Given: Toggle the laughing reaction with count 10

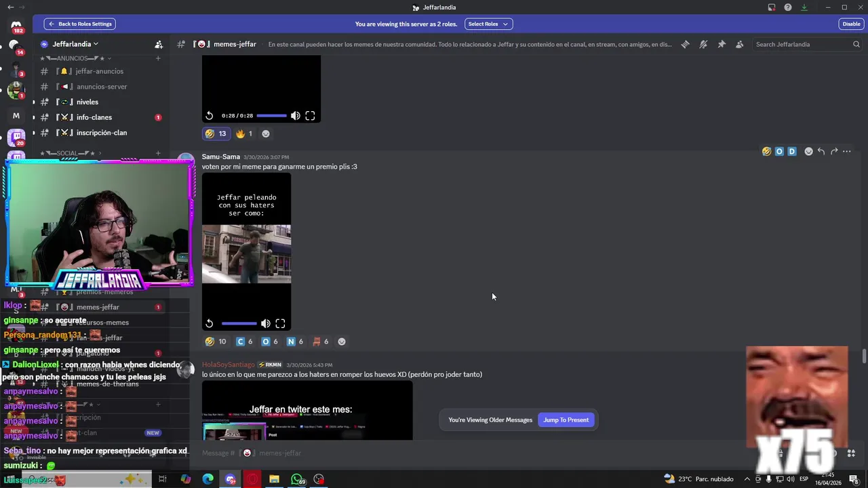Looking at the screenshot, I should (216, 342).
